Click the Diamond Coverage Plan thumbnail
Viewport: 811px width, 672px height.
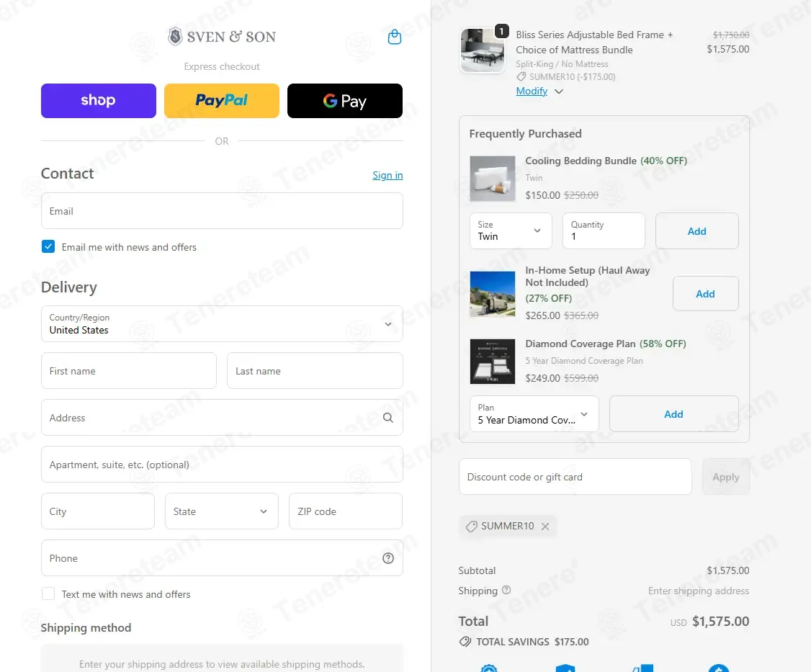pos(493,362)
